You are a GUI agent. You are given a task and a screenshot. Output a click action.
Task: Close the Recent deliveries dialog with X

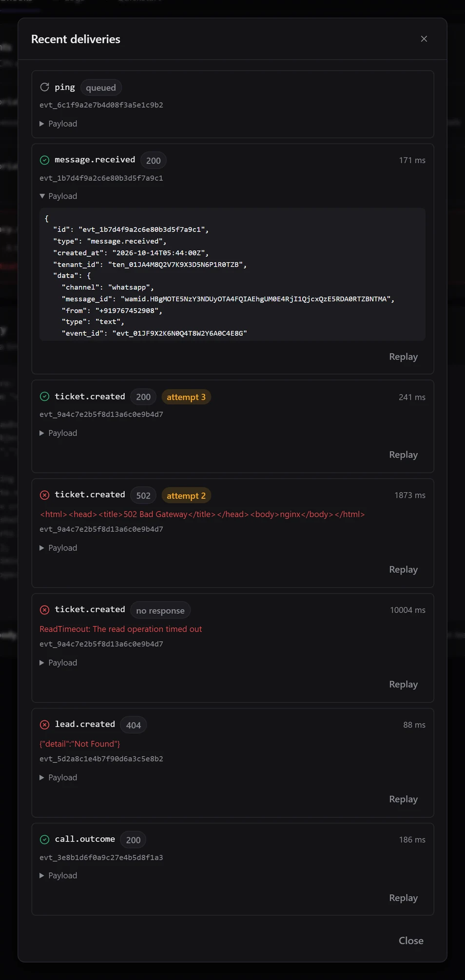(x=424, y=39)
